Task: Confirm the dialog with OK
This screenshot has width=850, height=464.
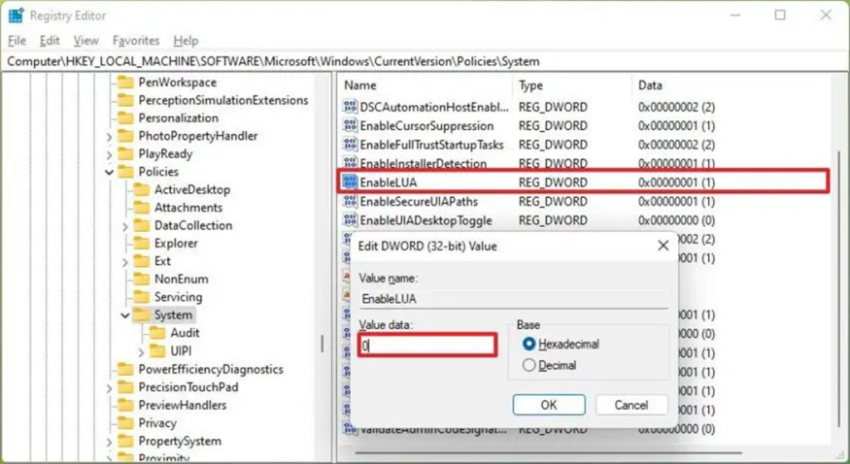Action: (549, 405)
